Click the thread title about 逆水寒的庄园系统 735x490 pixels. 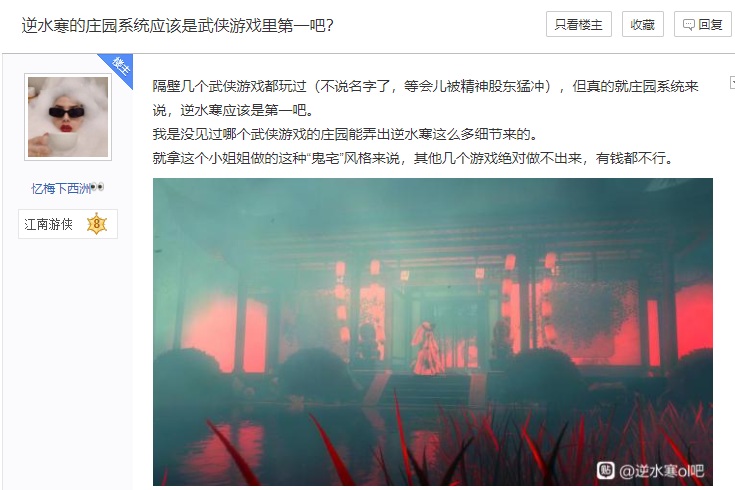(177, 25)
